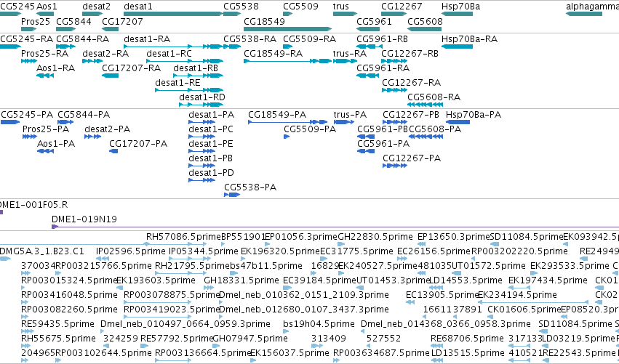Click the trus gene label
The height and width of the screenshot is (364, 619).
click(340, 7)
